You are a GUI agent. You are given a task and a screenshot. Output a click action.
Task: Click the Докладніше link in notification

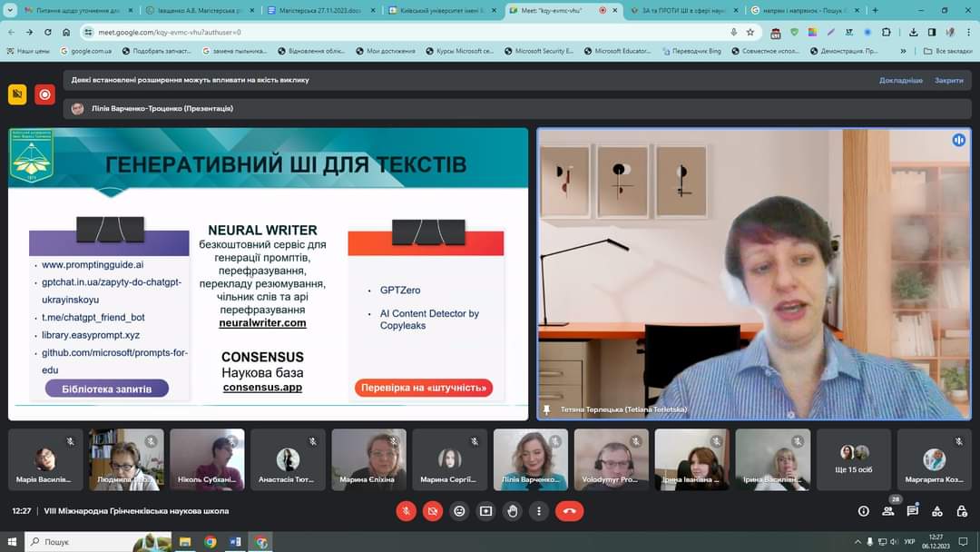900,80
